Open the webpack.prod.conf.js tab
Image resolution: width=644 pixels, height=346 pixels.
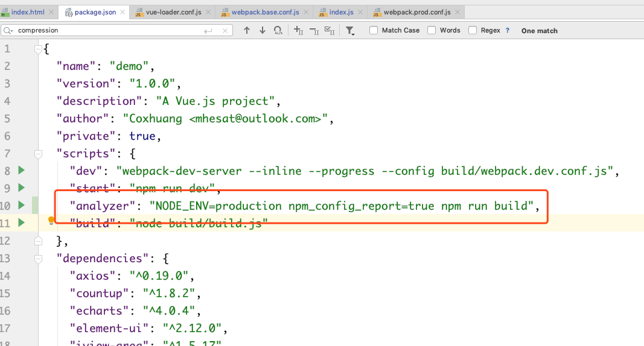(x=417, y=12)
